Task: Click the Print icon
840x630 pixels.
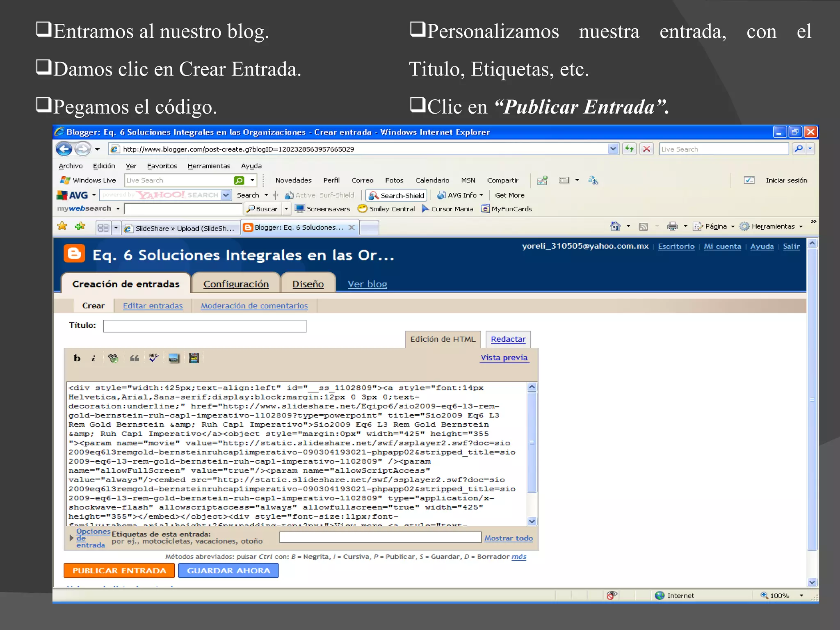Action: (673, 226)
